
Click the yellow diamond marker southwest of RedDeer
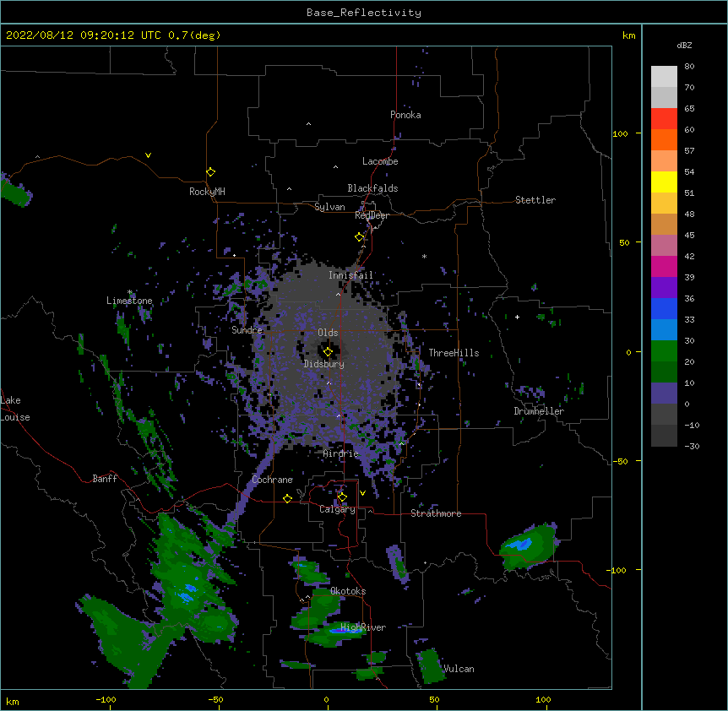pyautogui.click(x=360, y=237)
